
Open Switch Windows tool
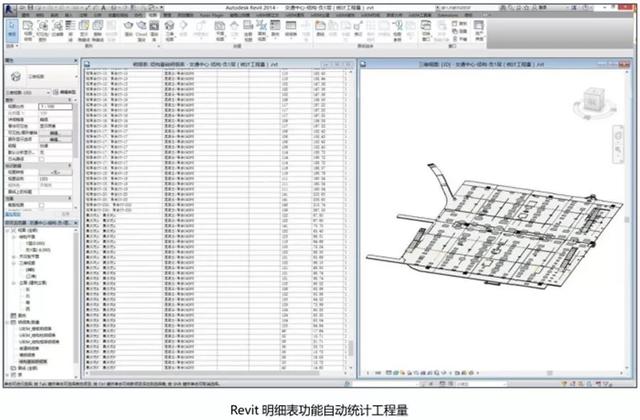point(426,31)
